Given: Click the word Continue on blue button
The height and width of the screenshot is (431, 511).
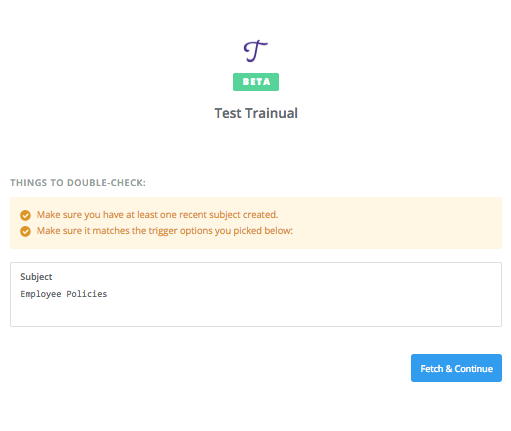Looking at the screenshot, I should pos(474,369).
